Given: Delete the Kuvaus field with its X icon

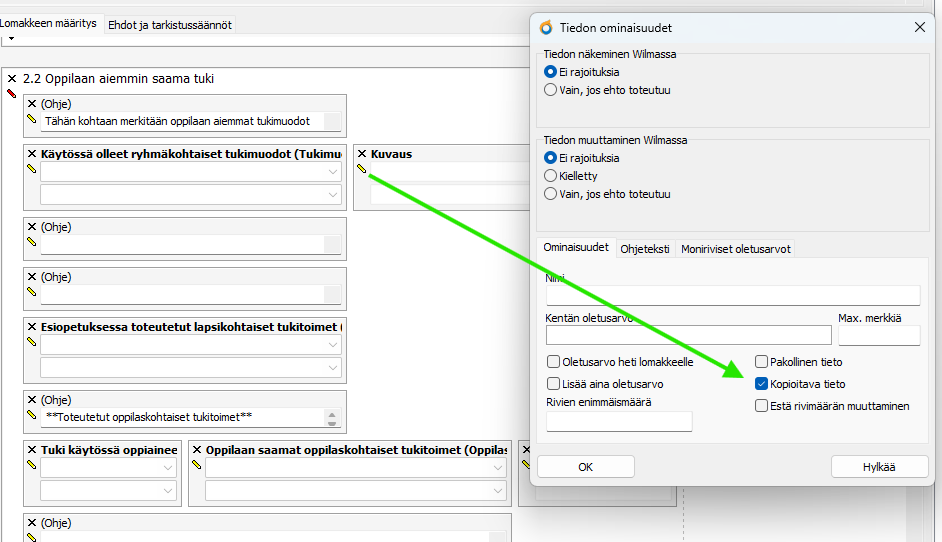Looking at the screenshot, I should (x=362, y=154).
